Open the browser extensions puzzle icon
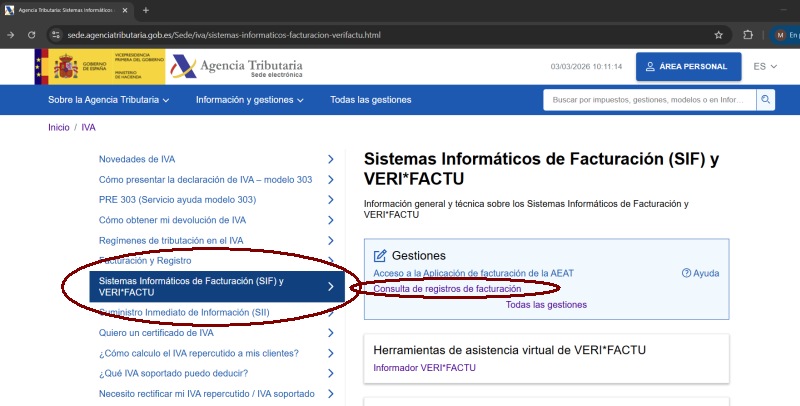Image resolution: width=800 pixels, height=406 pixels. 748,35
